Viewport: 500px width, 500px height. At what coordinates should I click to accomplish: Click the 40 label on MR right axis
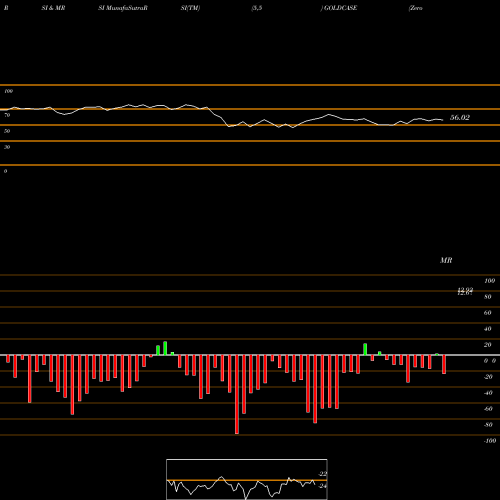[488, 329]
